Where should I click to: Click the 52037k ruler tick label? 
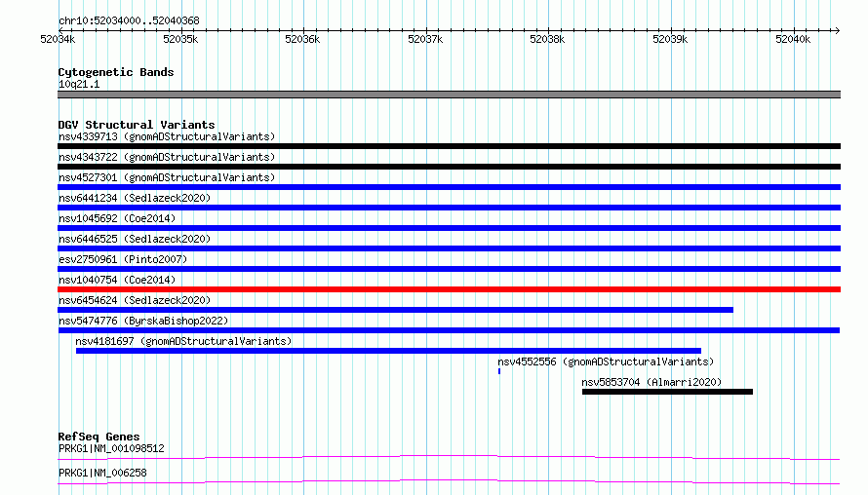[425, 39]
